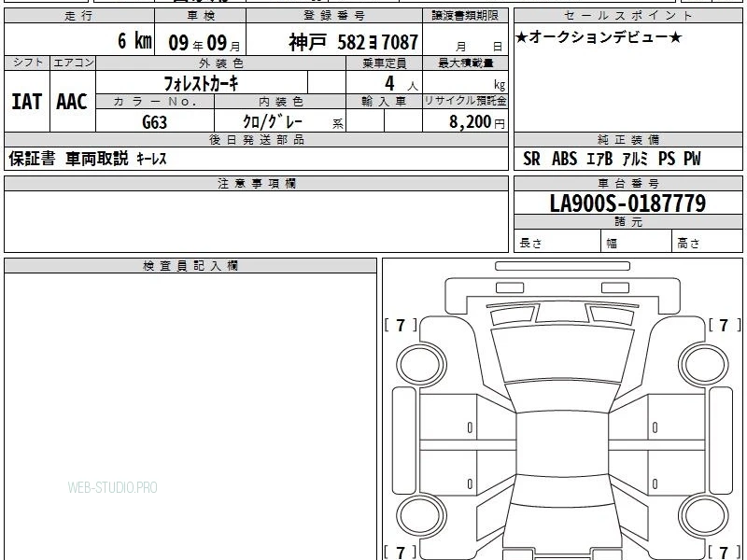
Task: Select the inspection date 09年09月
Action: pos(204,43)
